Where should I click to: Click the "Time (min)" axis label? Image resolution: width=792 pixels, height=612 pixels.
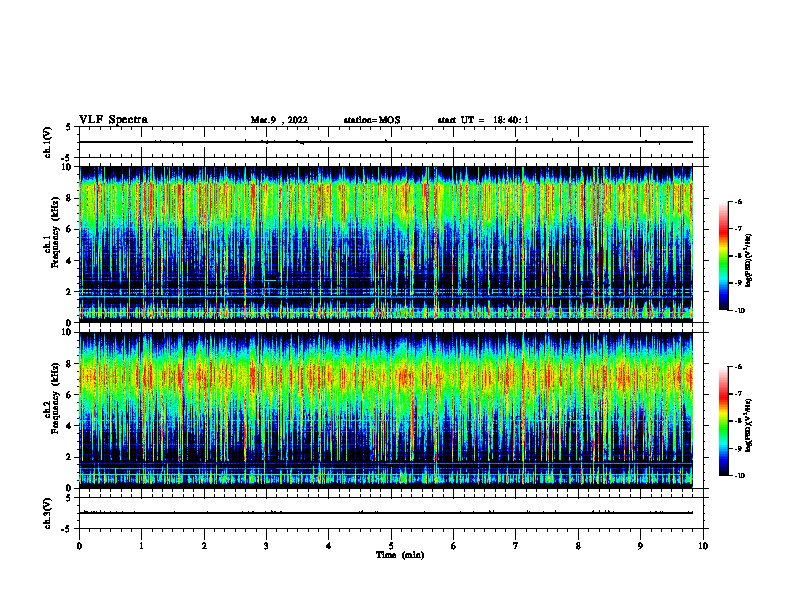[x=400, y=555]
